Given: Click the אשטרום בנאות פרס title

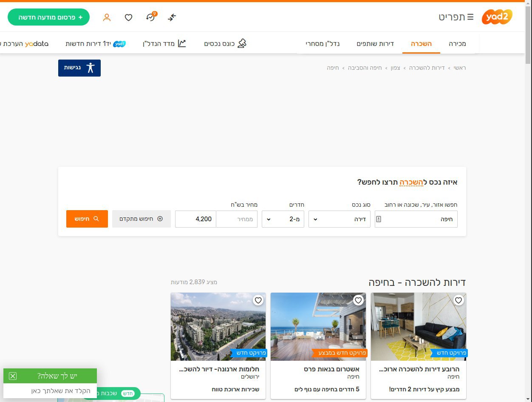Looking at the screenshot, I should (331, 369).
